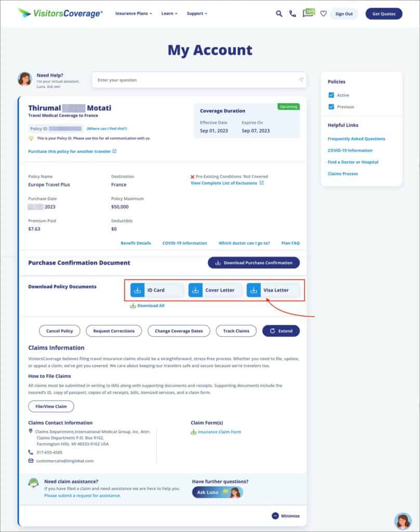Open the Benefit Details link
Image resolution: width=420 pixels, height=532 pixels.
tap(136, 243)
